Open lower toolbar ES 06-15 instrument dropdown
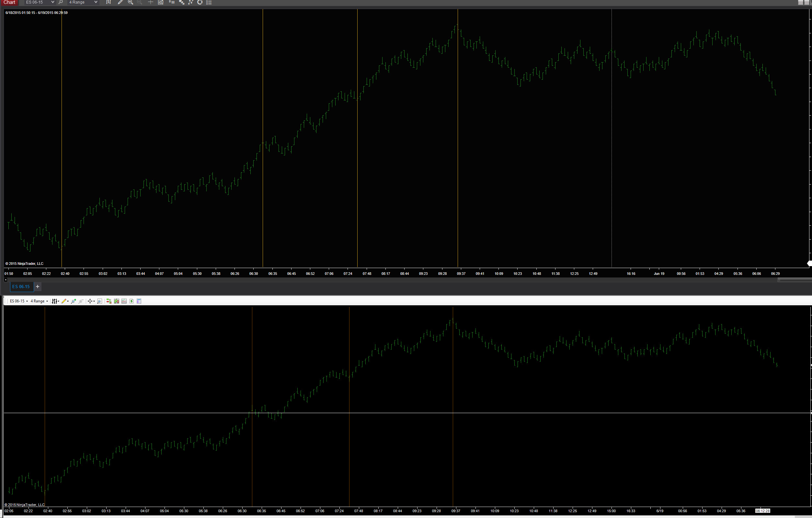Viewport: 812px width, 518px height. [x=19, y=301]
